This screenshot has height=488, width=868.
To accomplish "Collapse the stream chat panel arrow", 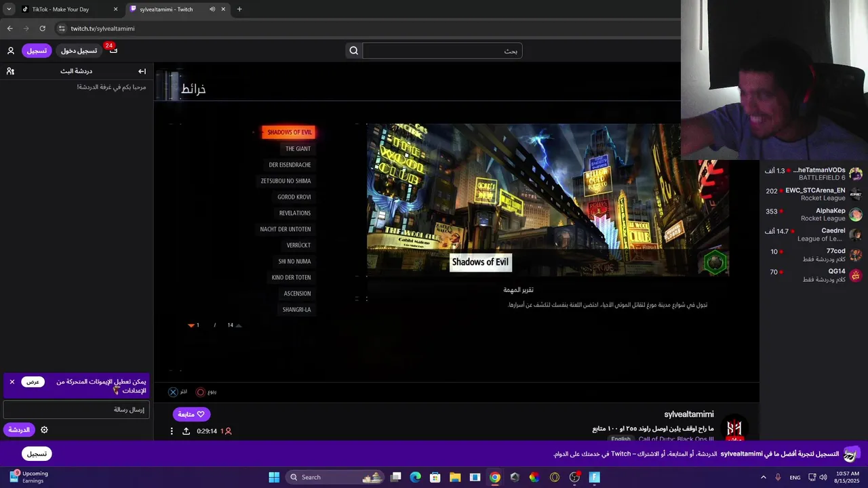I will coord(142,71).
